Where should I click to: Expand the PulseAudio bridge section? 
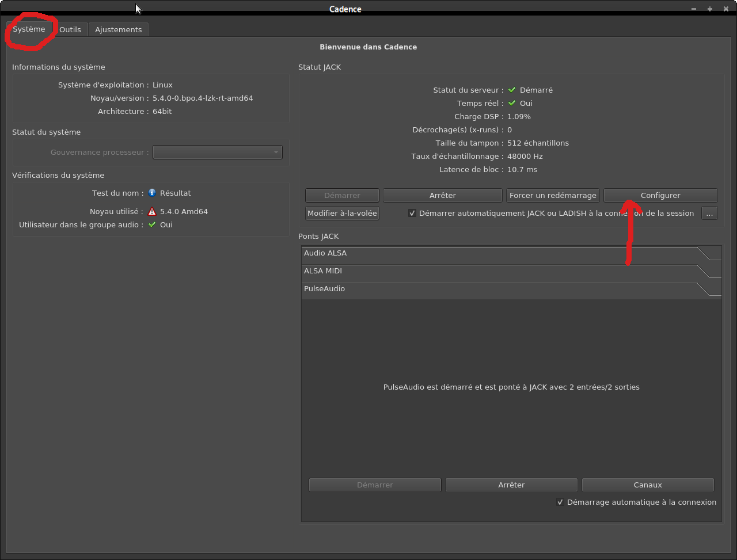click(x=511, y=289)
